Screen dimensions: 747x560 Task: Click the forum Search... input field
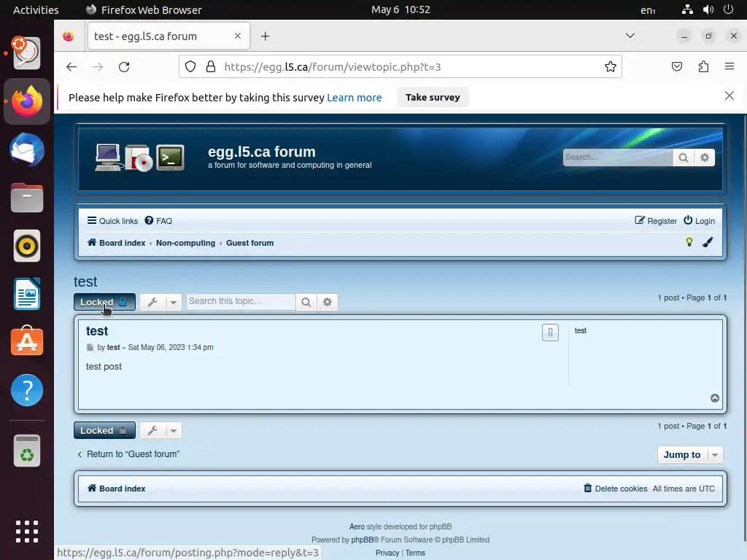click(618, 157)
